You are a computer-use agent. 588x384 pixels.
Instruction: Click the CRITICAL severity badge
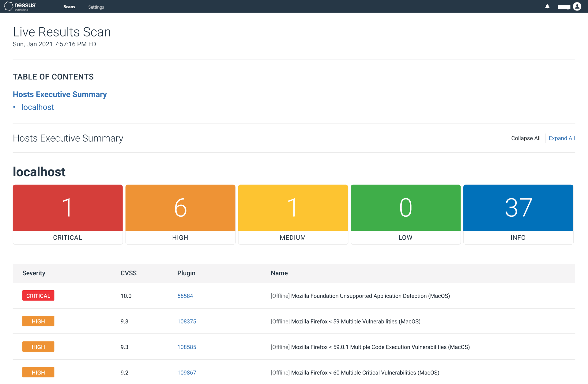coord(38,295)
